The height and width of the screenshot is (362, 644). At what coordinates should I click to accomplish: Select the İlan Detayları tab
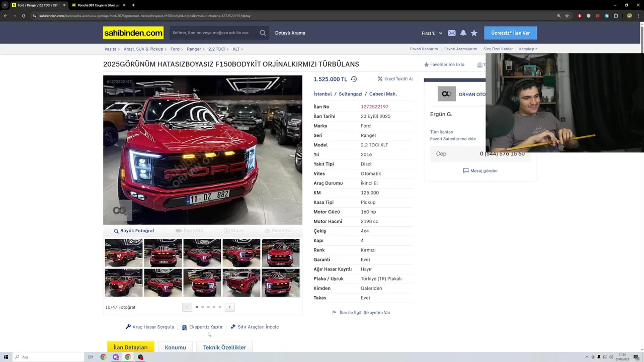(130, 347)
